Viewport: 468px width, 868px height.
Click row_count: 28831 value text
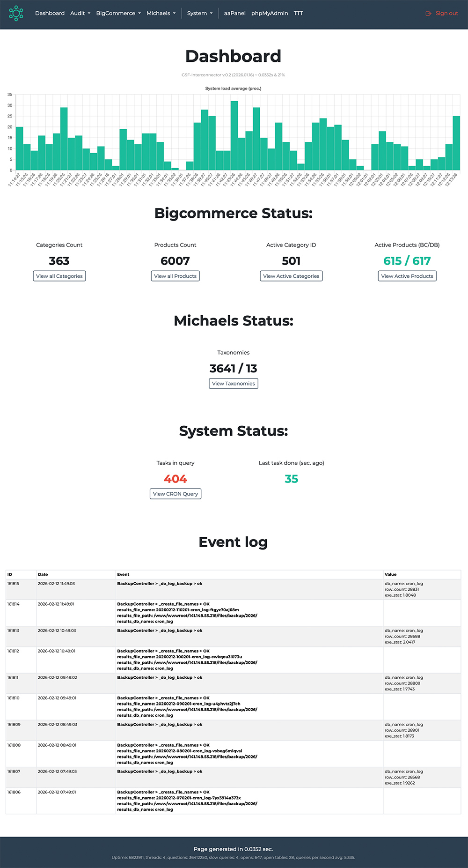click(x=402, y=589)
